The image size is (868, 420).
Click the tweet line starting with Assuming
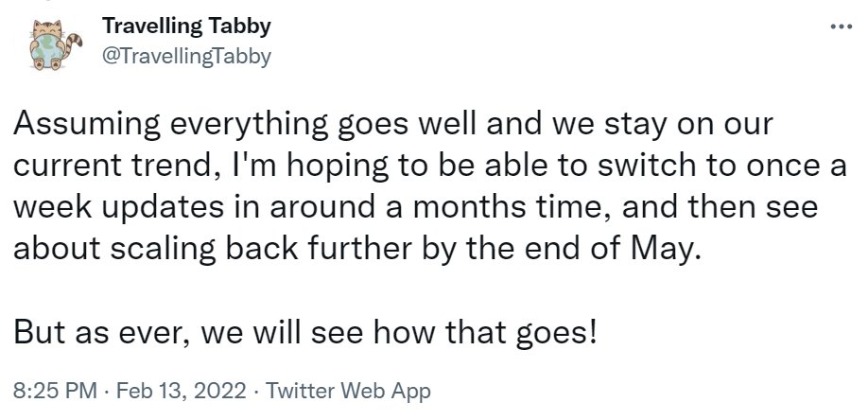392,125
